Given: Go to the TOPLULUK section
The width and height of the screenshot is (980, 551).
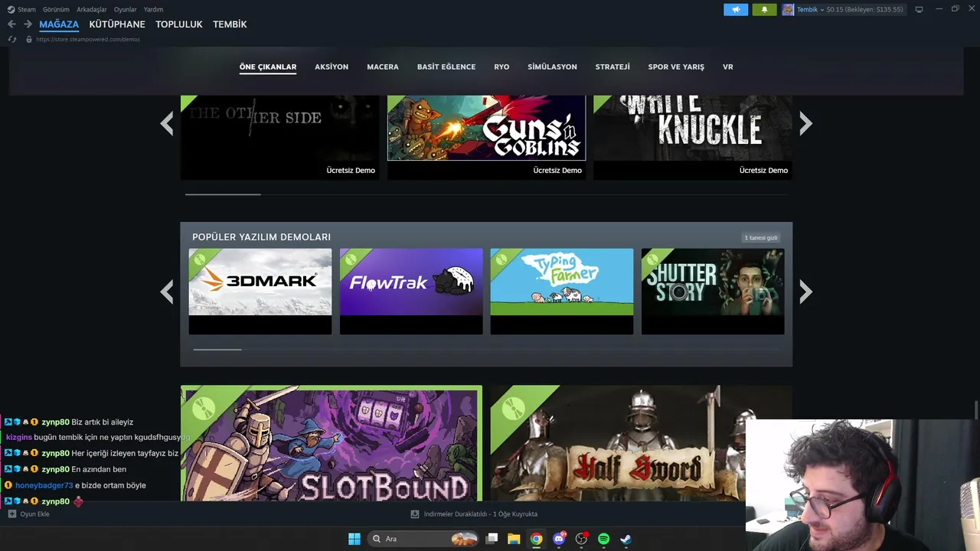Looking at the screenshot, I should coord(179,24).
